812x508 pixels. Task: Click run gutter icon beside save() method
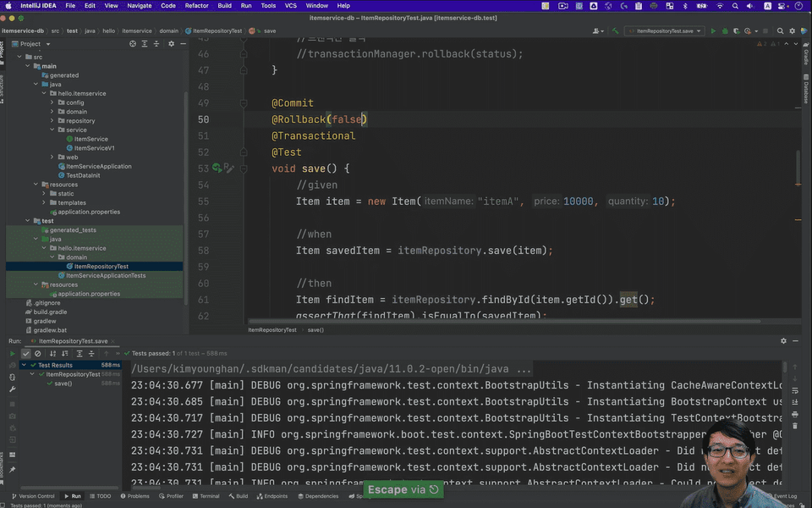coord(217,168)
